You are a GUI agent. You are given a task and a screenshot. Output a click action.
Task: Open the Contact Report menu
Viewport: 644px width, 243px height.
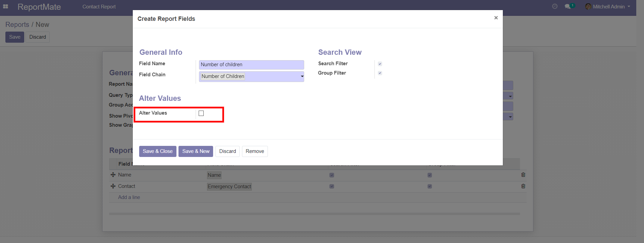[x=99, y=7]
